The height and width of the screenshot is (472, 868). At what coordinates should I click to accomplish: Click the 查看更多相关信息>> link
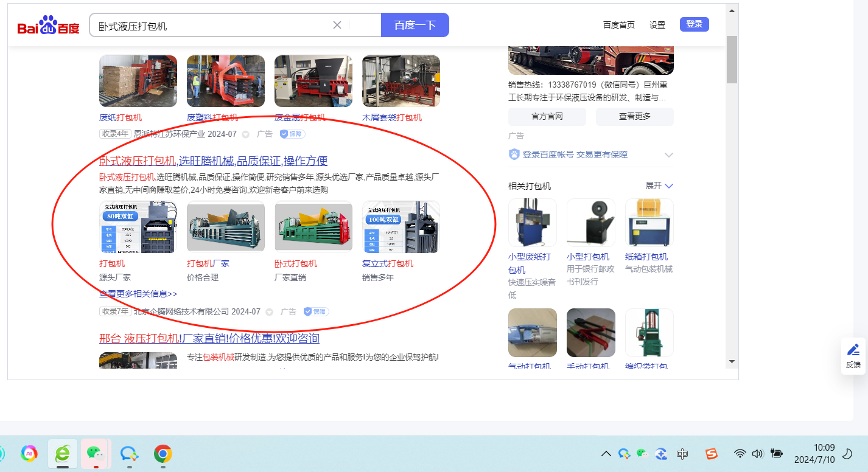point(138,294)
